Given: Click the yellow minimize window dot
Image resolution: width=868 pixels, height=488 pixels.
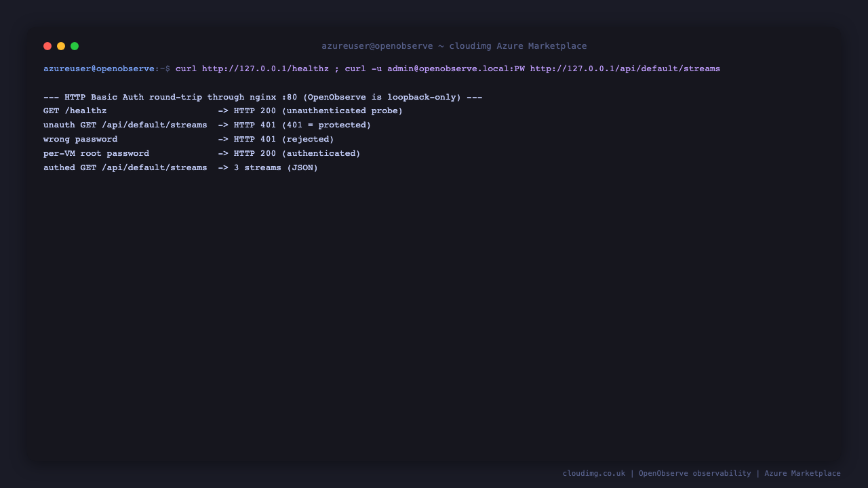Looking at the screenshot, I should point(61,46).
